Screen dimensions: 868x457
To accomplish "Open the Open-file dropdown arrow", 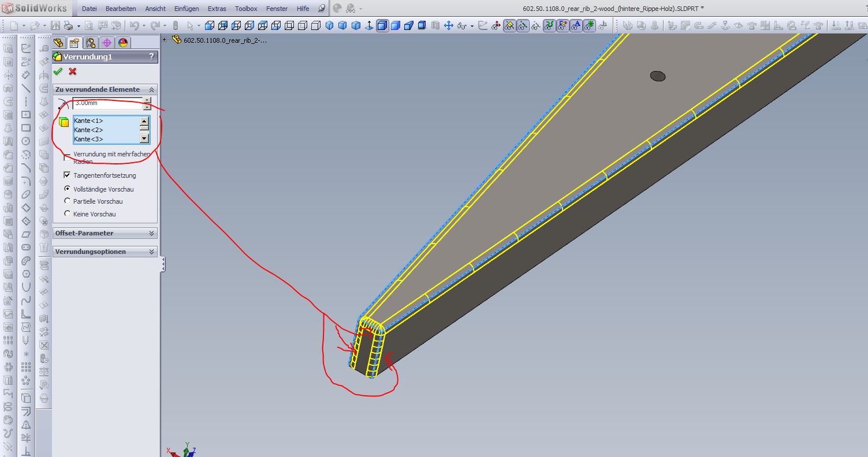I will (44, 26).
